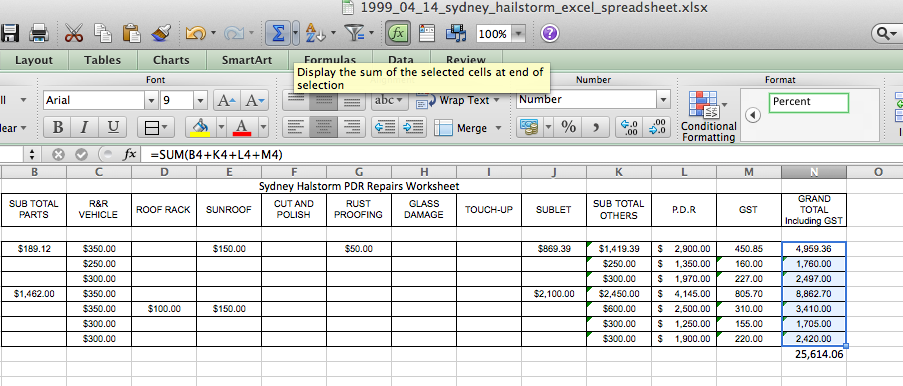Undo the last action
This screenshot has height=386, width=903.
(195, 33)
